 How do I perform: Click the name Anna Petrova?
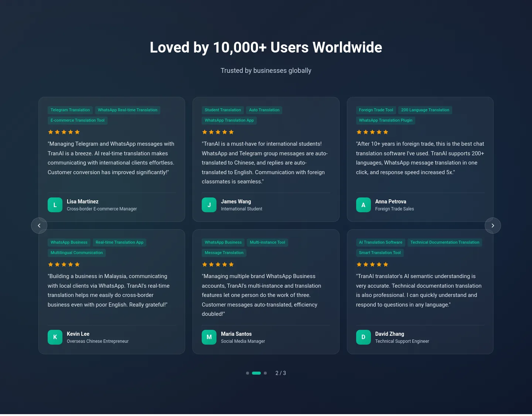point(391,202)
